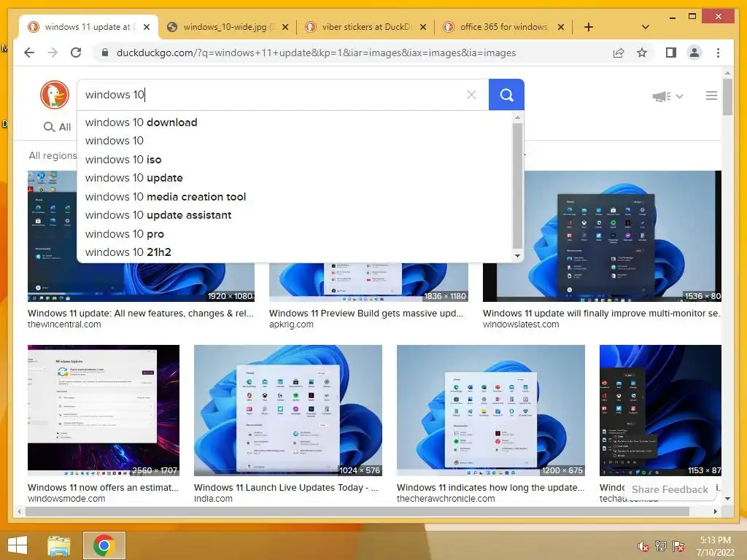Open the thecherawchronicle.com source link
Screen dimensions: 747x560
[446, 499]
